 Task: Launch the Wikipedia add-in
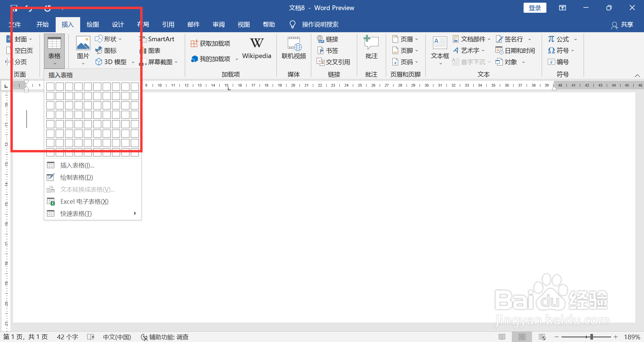pos(257,48)
